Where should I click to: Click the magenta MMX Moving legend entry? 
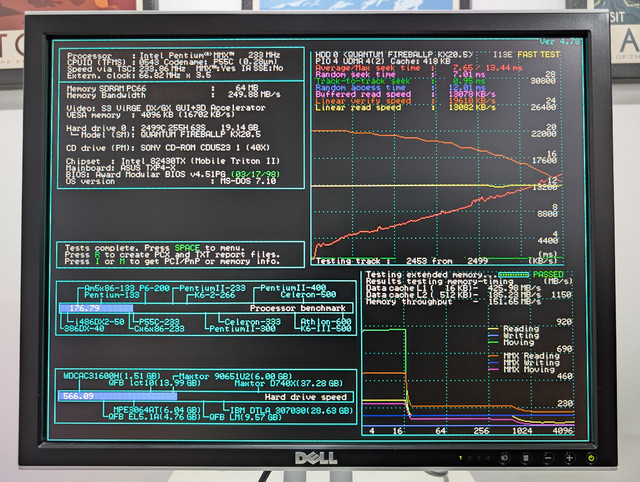pyautogui.click(x=522, y=369)
